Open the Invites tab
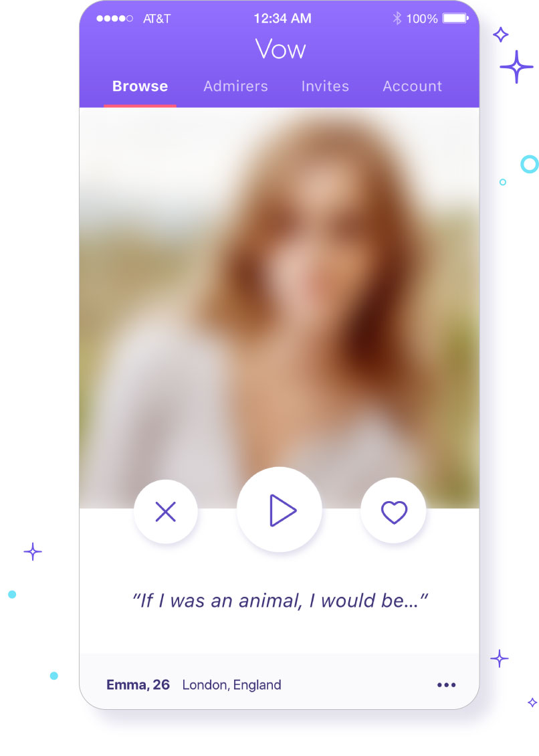Screen dimensions: 539x756 (x=325, y=86)
